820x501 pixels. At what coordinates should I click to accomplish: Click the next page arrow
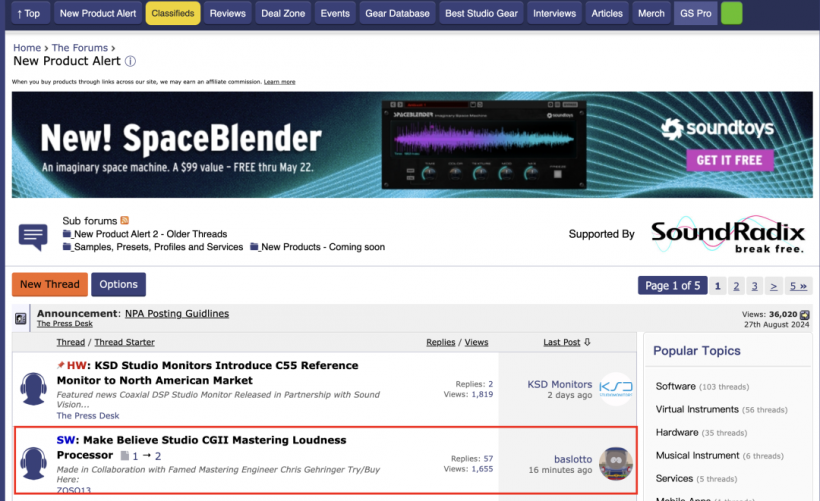pyautogui.click(x=773, y=286)
